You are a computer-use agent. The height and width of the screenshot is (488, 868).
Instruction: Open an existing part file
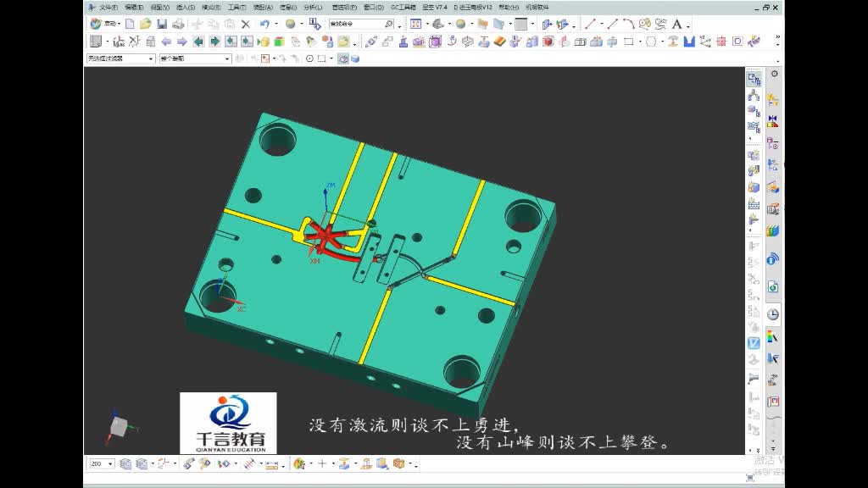coord(144,22)
